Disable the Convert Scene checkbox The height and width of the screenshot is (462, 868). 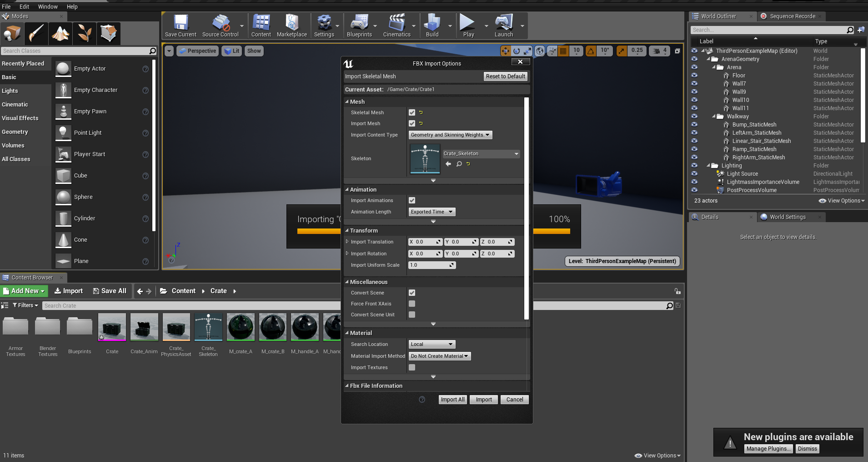click(x=412, y=293)
